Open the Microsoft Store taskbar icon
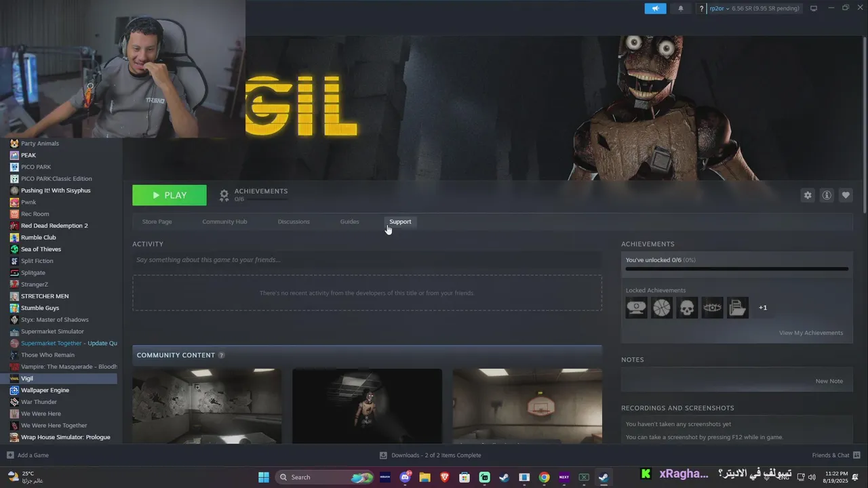Viewport: 868px width, 488px height. click(x=465, y=477)
